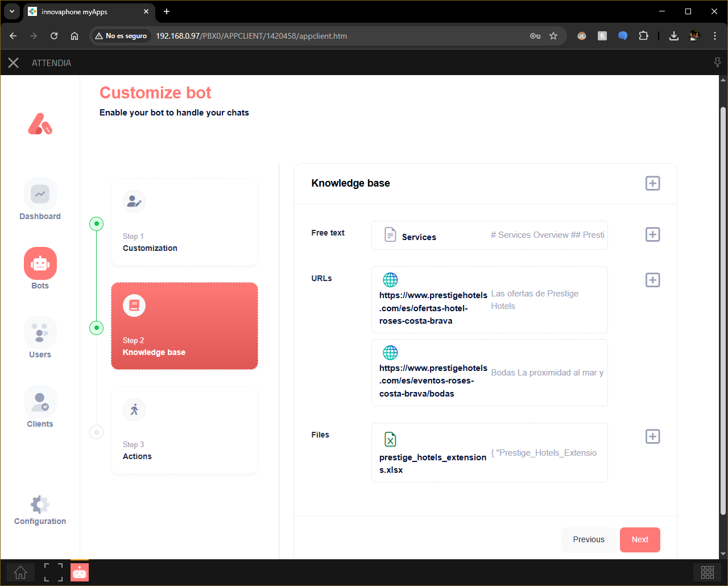
Task: Open the eventos-roses-costa-brava/bodas URL entry
Action: [489, 373]
